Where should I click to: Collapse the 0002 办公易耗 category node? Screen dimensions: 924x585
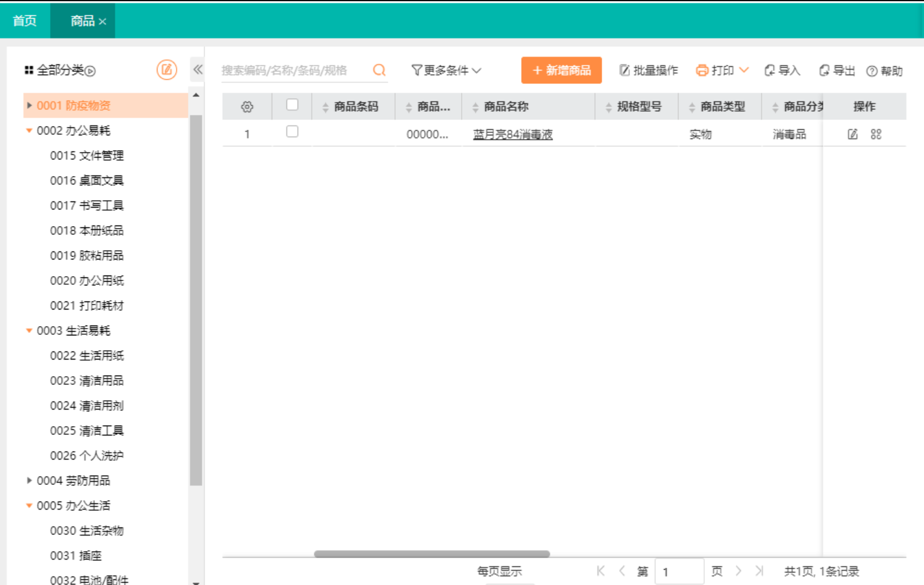pos(29,130)
